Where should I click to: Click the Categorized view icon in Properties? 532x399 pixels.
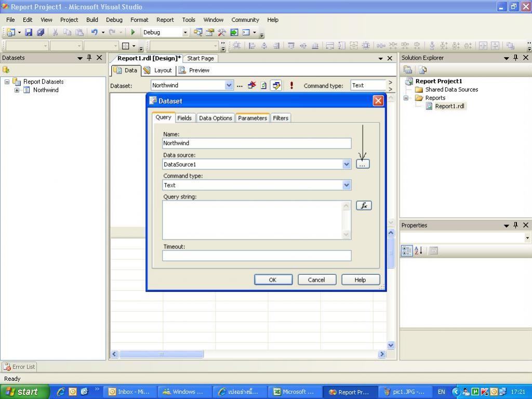pyautogui.click(x=406, y=251)
